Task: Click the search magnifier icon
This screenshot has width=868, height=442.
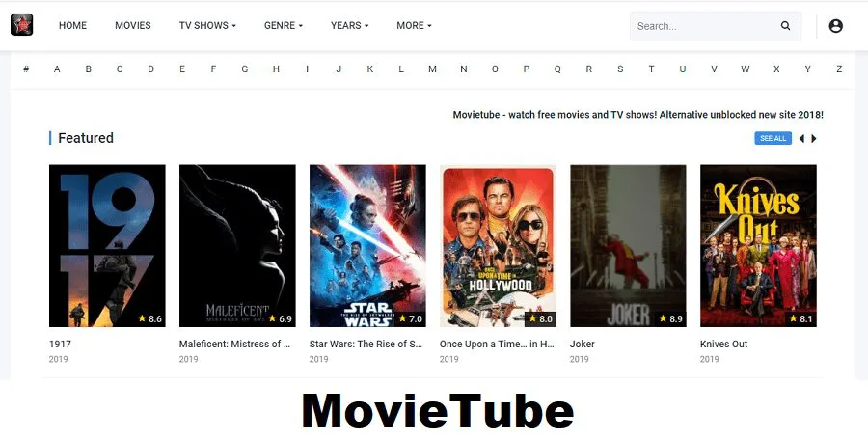Action: pyautogui.click(x=785, y=25)
